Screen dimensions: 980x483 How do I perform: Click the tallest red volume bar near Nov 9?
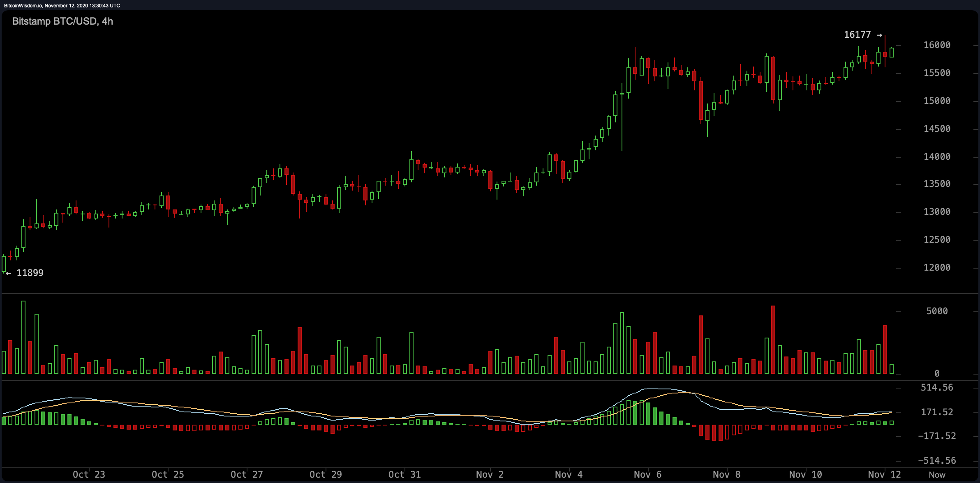tap(773, 340)
